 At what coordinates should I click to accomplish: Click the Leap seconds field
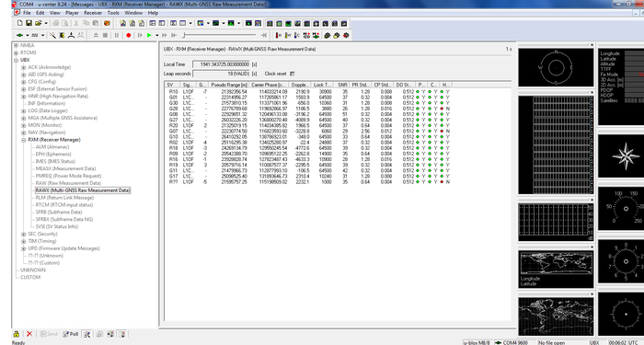click(x=222, y=74)
